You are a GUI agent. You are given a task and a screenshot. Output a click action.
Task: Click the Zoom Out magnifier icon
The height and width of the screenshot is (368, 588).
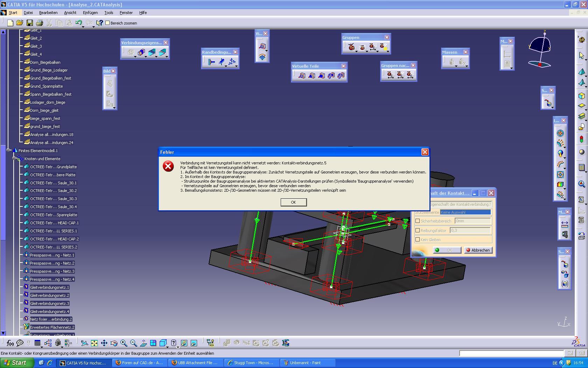pos(133,343)
